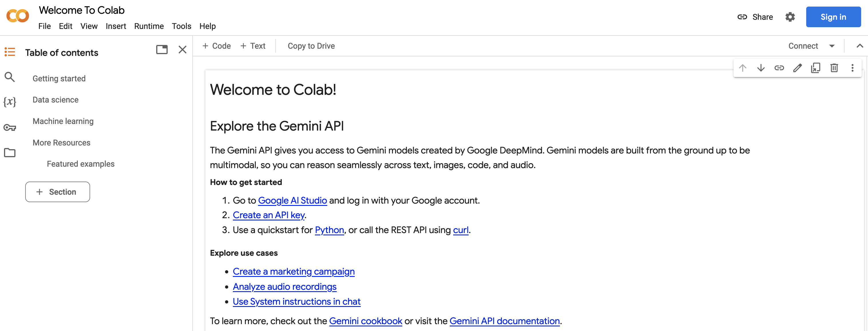
Task: Click Copy to Drive
Action: click(x=311, y=46)
